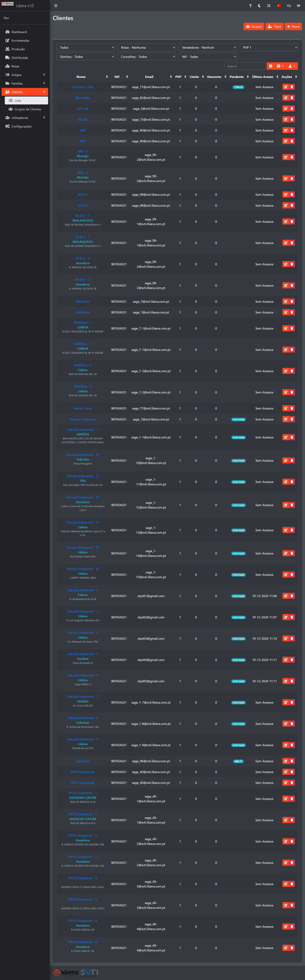The height and width of the screenshot is (980, 305).
Task: Click the Portuguese flag language icon
Action: pos(279,6)
